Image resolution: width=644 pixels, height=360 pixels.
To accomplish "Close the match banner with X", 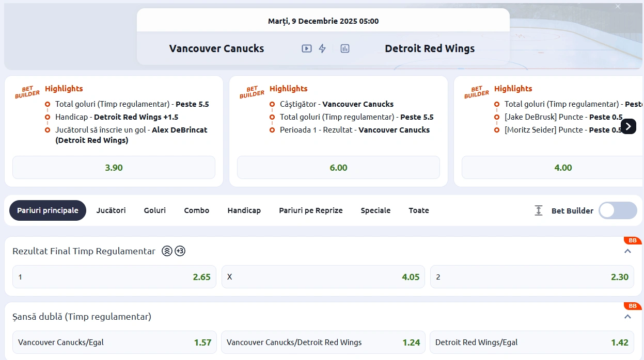I will tap(618, 6).
